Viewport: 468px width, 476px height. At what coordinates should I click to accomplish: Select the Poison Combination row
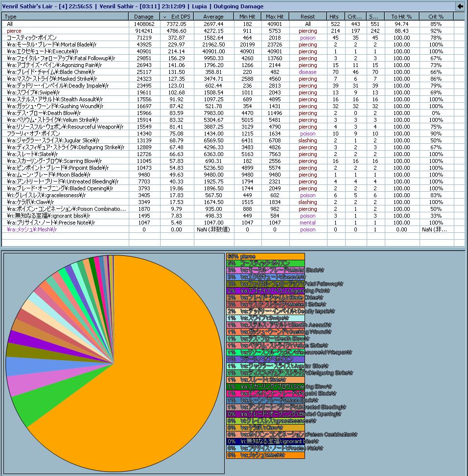point(233,209)
